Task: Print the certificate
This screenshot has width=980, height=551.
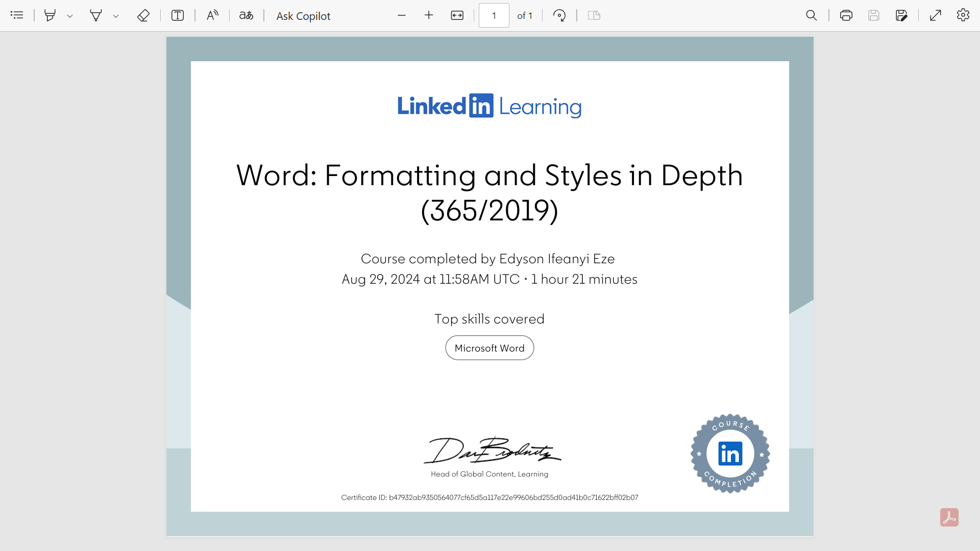Action: (x=846, y=15)
